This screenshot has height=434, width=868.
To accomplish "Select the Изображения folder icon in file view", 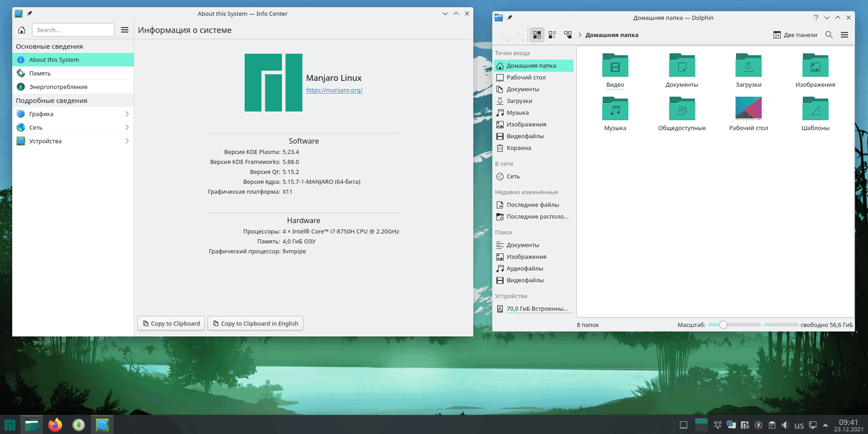I will (x=815, y=65).
